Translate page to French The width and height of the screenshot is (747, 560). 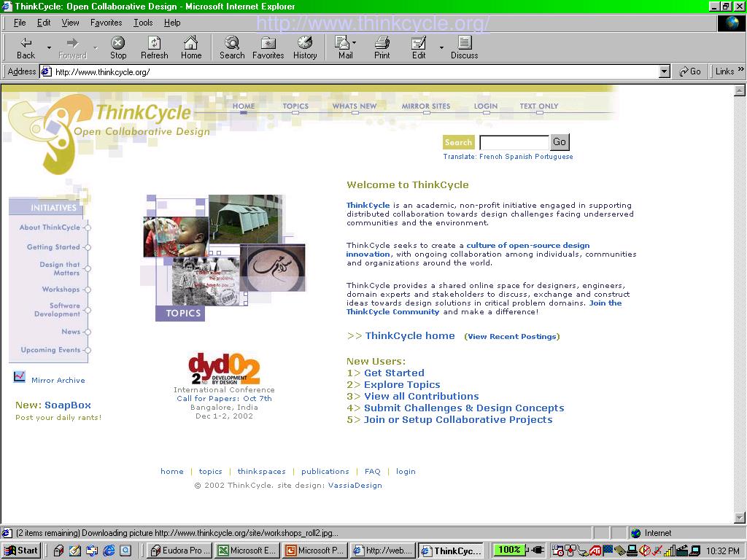point(491,157)
